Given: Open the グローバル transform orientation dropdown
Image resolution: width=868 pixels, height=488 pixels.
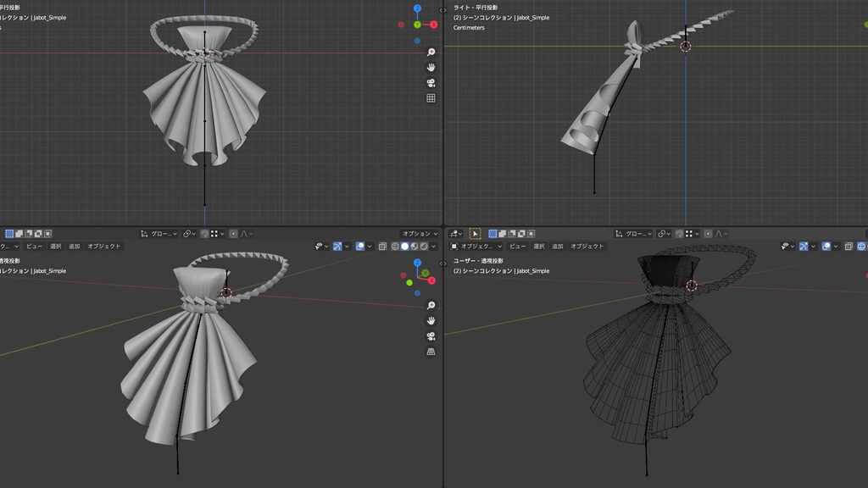Looking at the screenshot, I should pos(163,234).
